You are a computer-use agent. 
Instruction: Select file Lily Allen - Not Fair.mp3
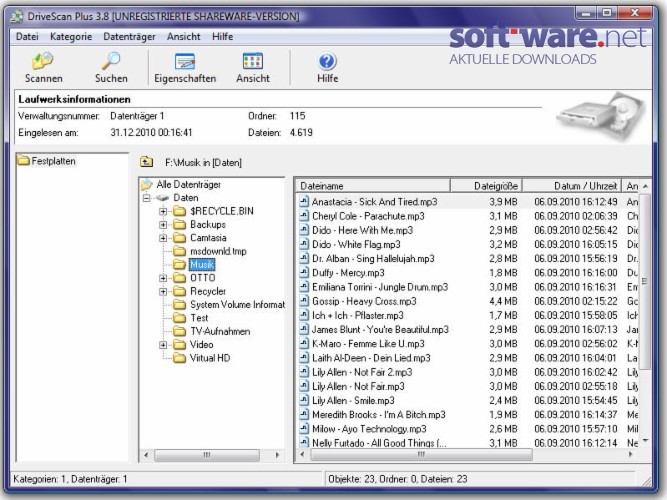click(x=358, y=386)
